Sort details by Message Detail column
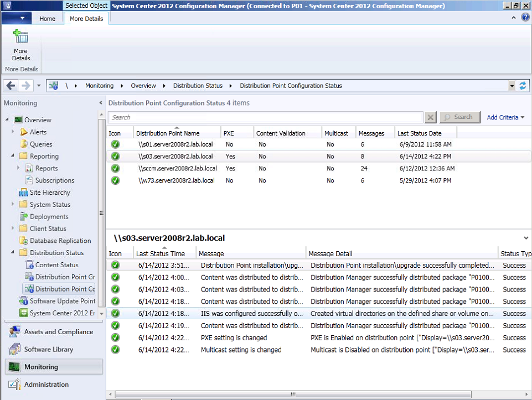This screenshot has height=400, width=532. (x=401, y=253)
